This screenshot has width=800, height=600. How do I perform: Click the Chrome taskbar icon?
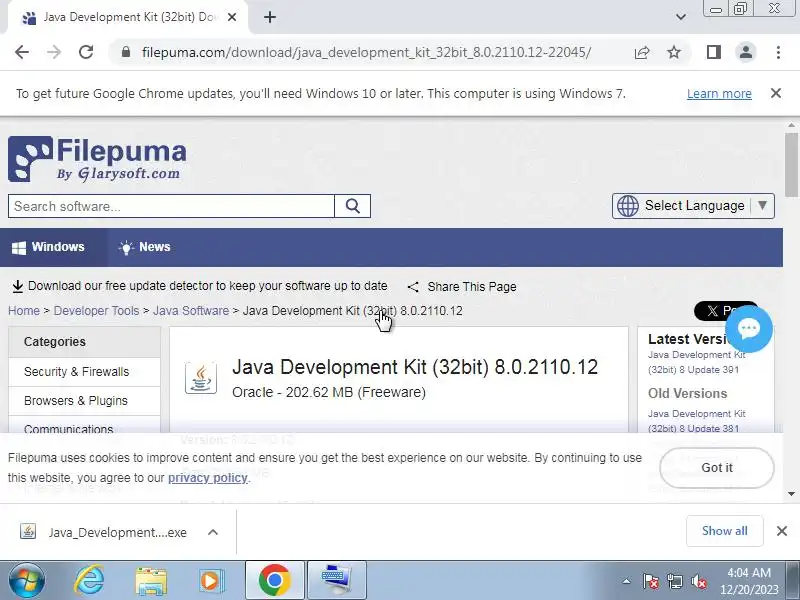tap(275, 580)
